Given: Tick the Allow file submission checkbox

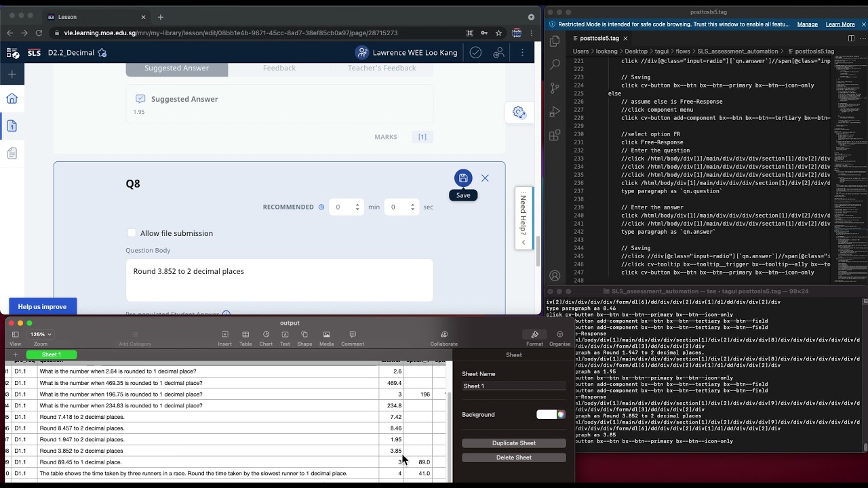Looking at the screenshot, I should pos(132,233).
